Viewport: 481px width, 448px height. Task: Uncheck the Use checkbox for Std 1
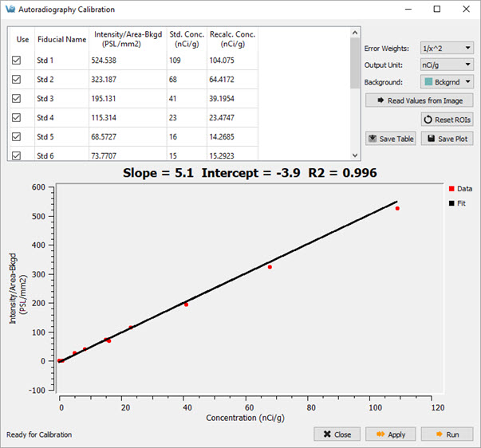(x=17, y=61)
